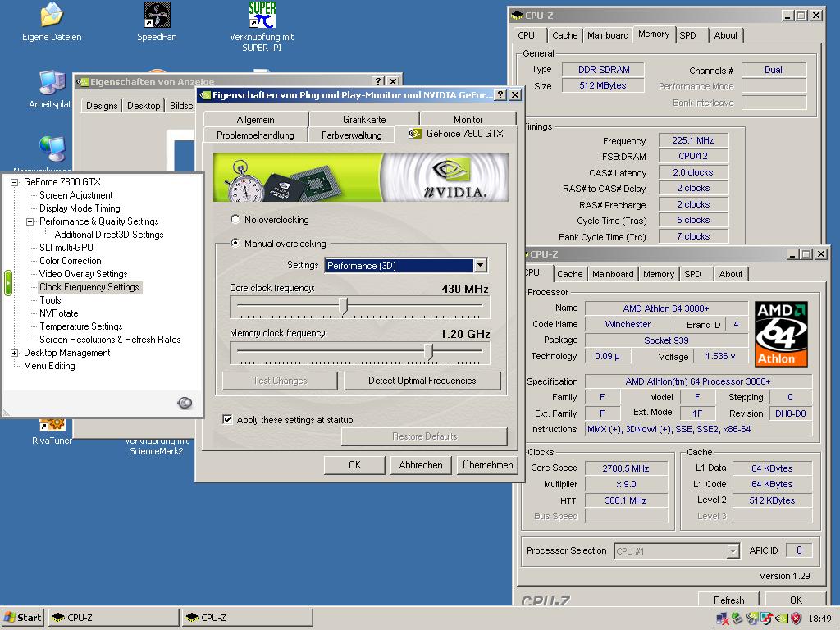Click Refresh in the CPU-Z window
The image size is (840, 630).
(728, 600)
